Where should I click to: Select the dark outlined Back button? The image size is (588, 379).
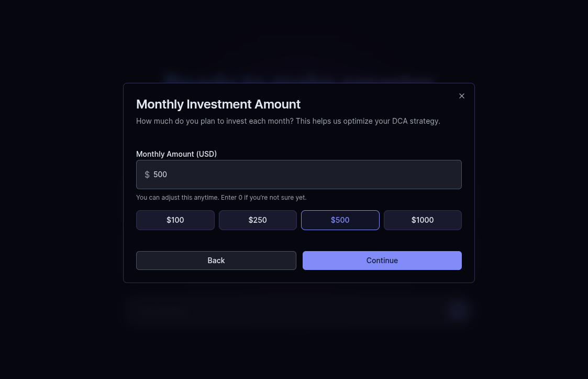pyautogui.click(x=216, y=261)
